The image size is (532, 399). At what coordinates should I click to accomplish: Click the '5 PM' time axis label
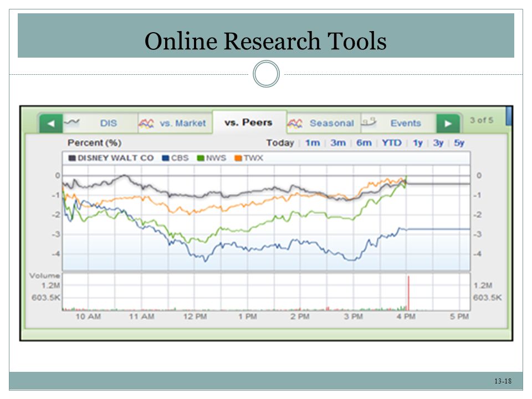459,316
